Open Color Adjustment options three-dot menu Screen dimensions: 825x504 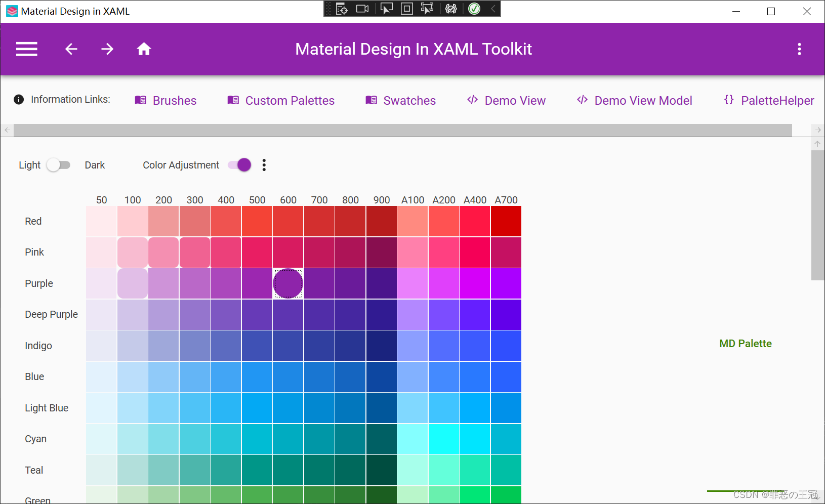coord(264,165)
